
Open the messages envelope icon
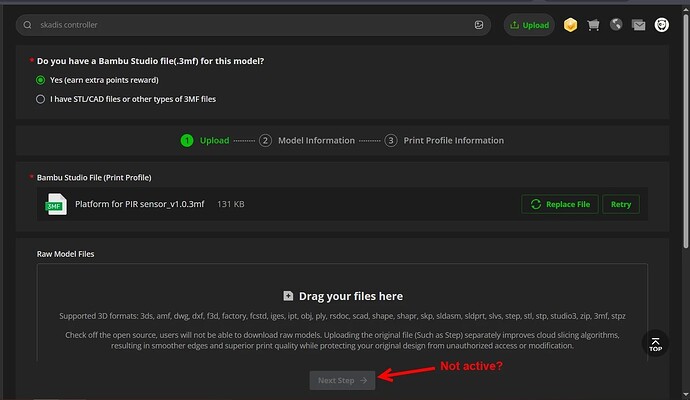[639, 25]
